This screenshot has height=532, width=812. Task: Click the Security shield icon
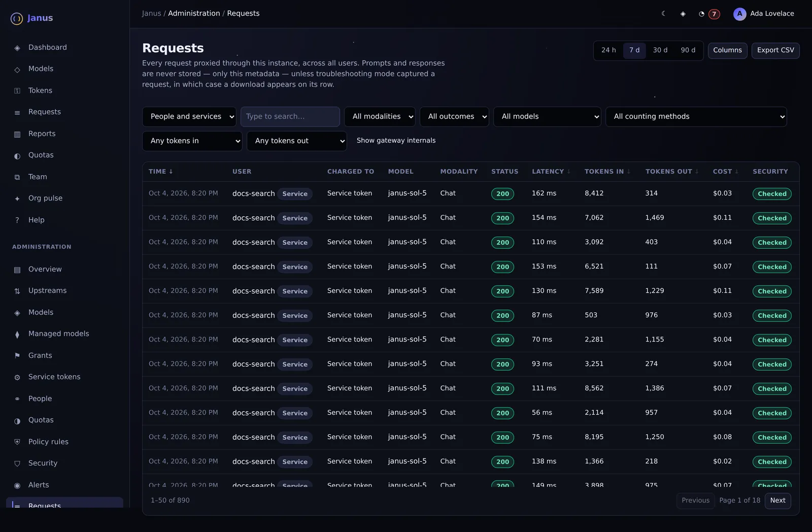coord(17,463)
